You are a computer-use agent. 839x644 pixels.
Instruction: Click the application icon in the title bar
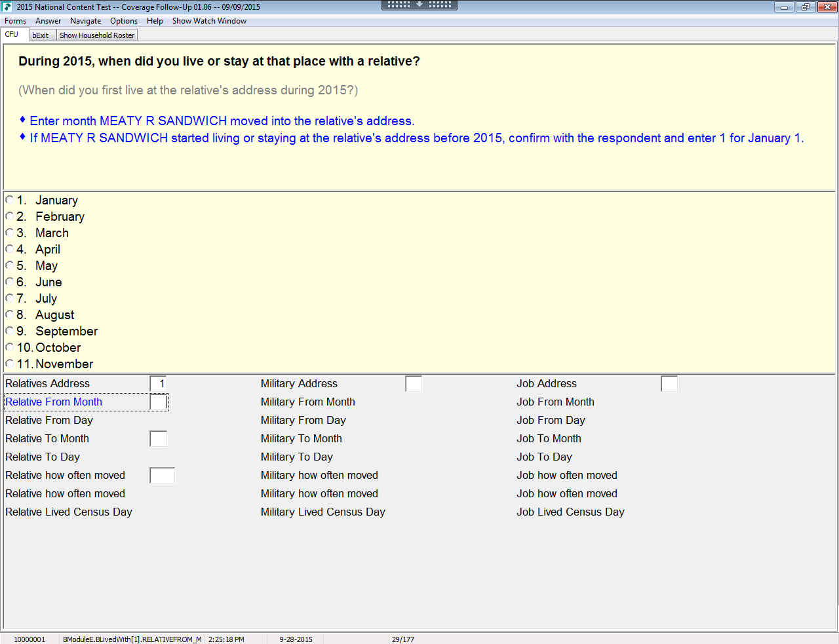(7, 7)
